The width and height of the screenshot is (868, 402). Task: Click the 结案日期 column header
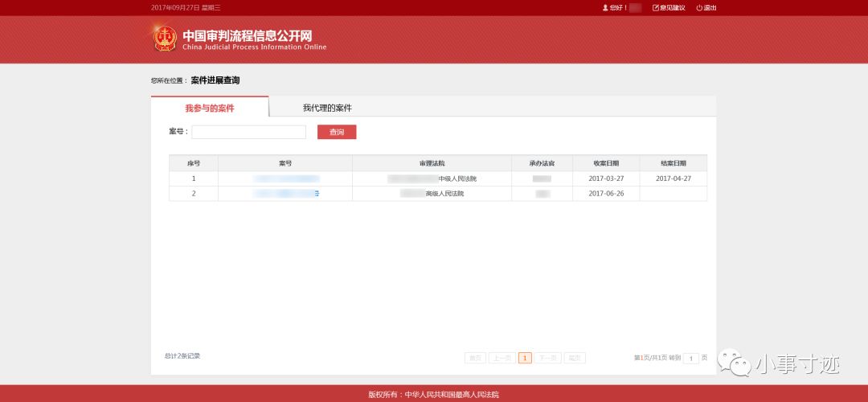tap(674, 163)
